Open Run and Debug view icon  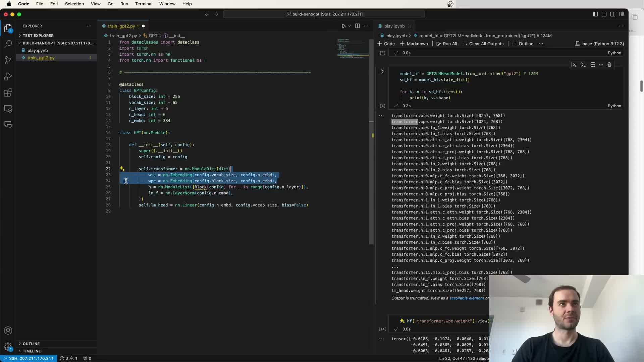coord(8,77)
